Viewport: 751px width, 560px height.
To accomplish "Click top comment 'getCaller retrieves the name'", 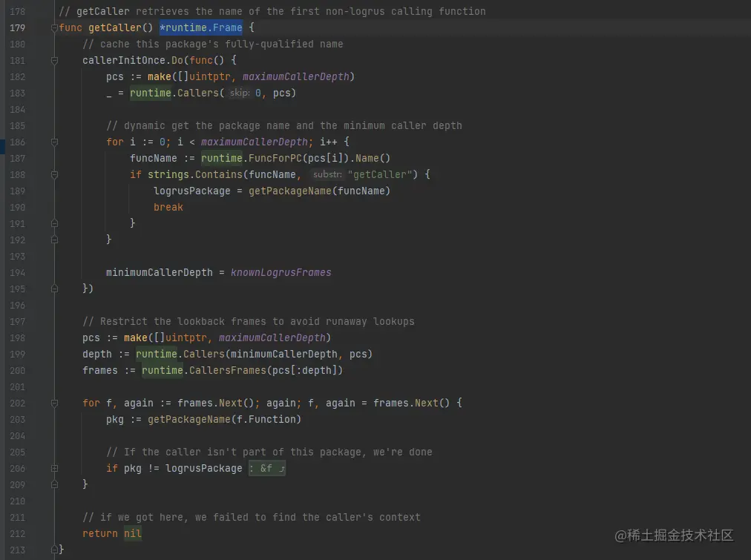I will click(x=272, y=11).
